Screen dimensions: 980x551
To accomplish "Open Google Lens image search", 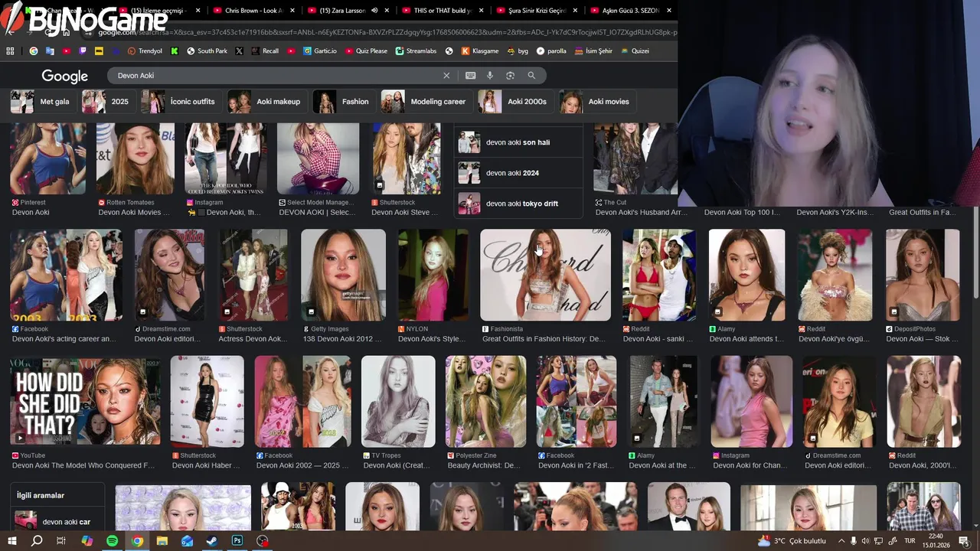I will (x=510, y=75).
